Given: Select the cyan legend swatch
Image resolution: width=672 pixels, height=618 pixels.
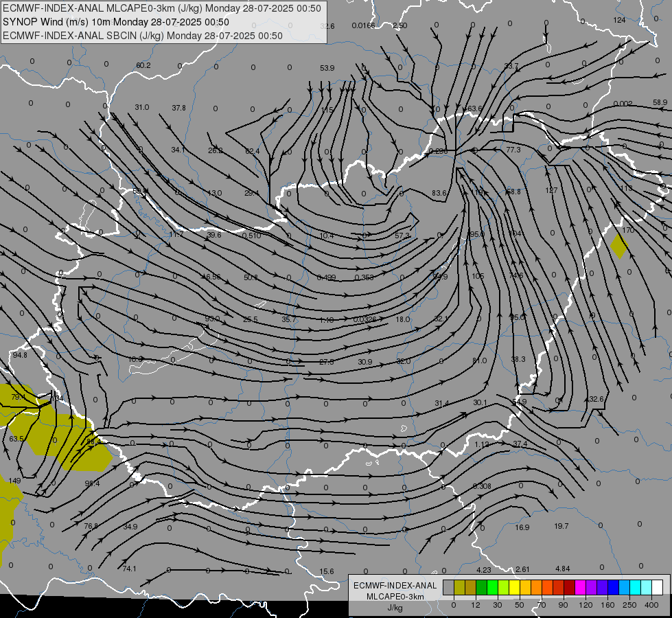Looking at the screenshot, I should point(636,587).
